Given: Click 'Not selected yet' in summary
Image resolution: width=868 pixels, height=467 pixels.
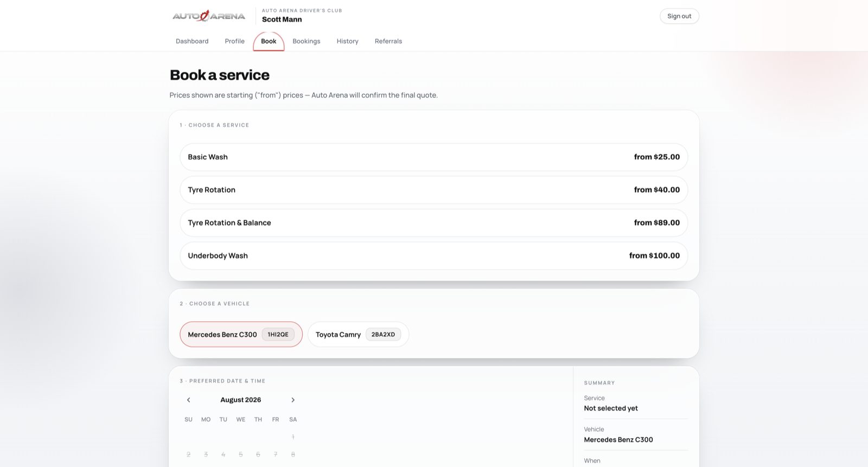Looking at the screenshot, I should [611, 408].
